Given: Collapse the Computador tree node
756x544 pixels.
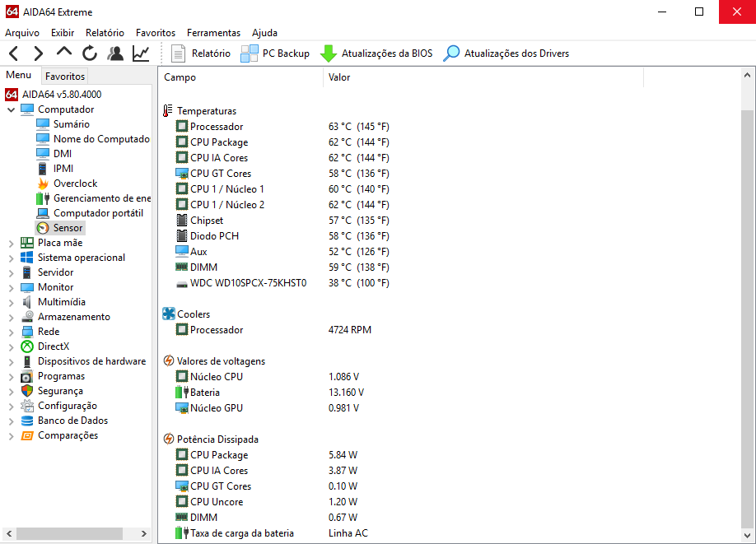Looking at the screenshot, I should tap(11, 109).
